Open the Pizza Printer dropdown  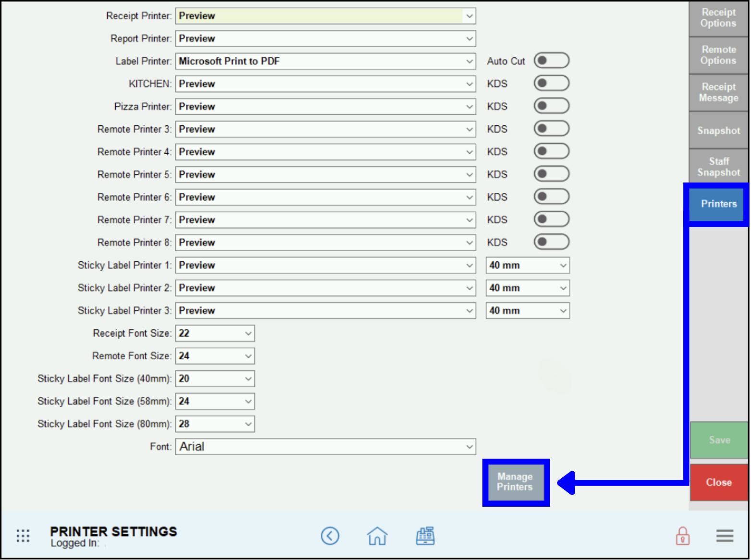coord(325,106)
